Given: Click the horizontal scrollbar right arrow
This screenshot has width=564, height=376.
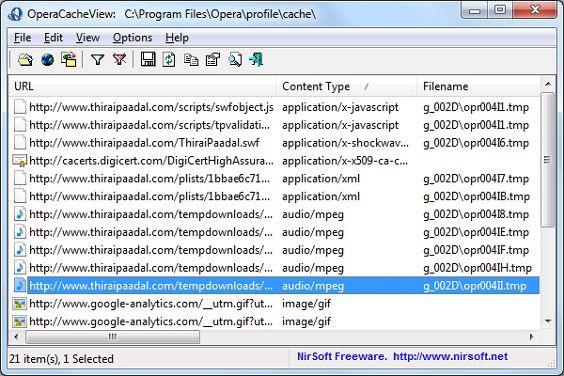Looking at the screenshot, I should coord(531,337).
